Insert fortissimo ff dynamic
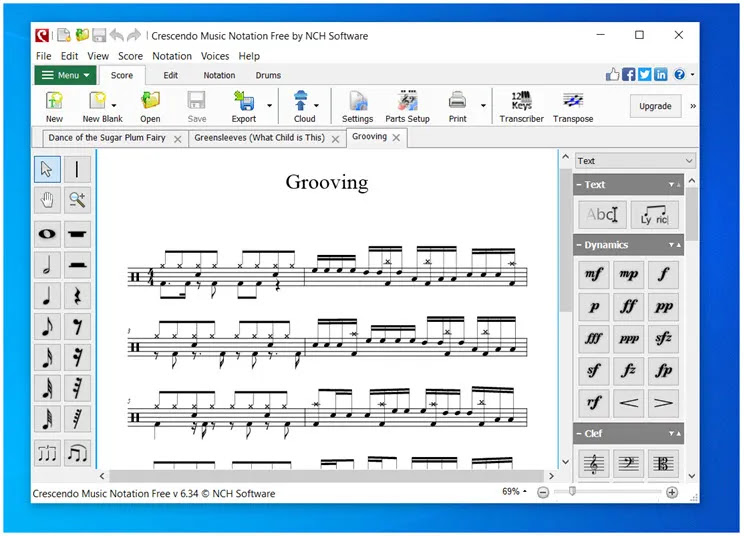This screenshot has height=536, width=744. 629,306
